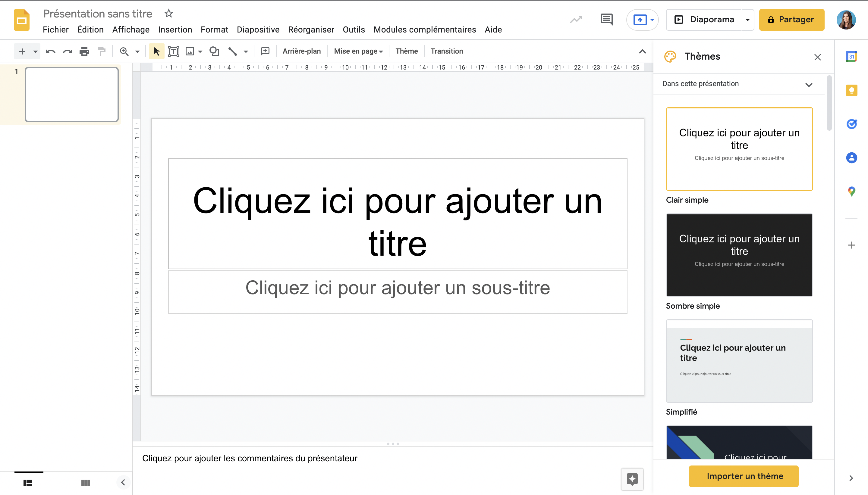Collapse the filmstrip panel arrow
868x495 pixels.
click(123, 482)
